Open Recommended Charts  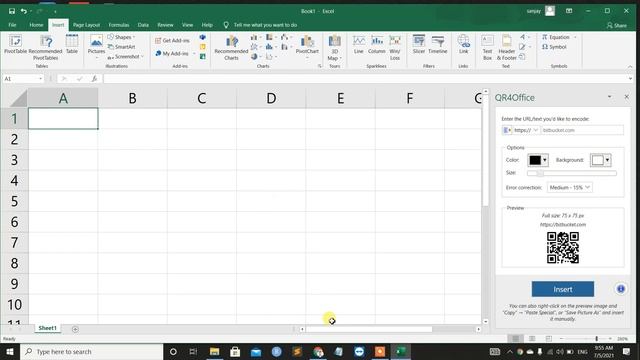point(231,47)
